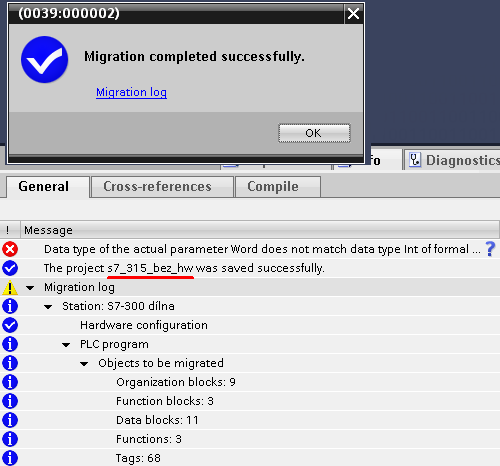Viewport: 500px width, 466px height.
Task: Collapse the Station: S7-300 dílna node
Action: [48, 307]
